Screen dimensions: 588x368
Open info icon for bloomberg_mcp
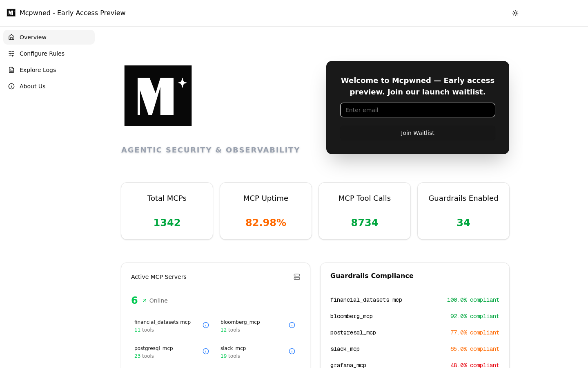point(292,325)
